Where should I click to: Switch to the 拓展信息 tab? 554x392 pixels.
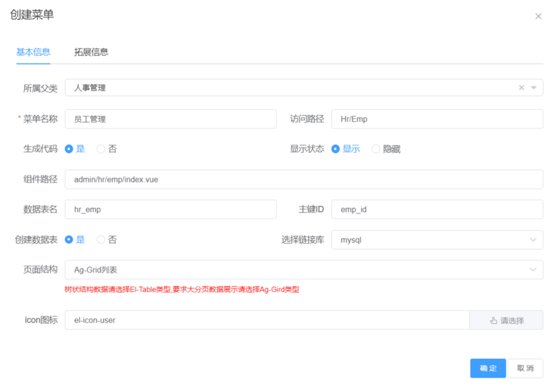91,52
